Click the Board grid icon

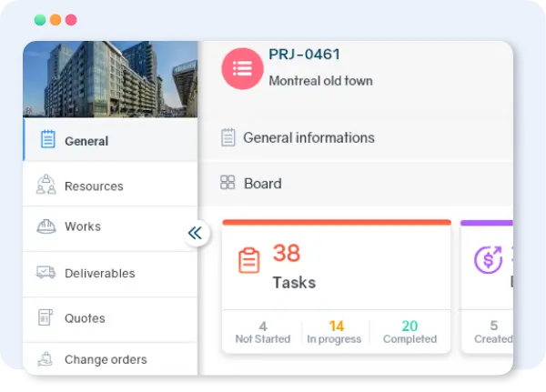point(228,183)
